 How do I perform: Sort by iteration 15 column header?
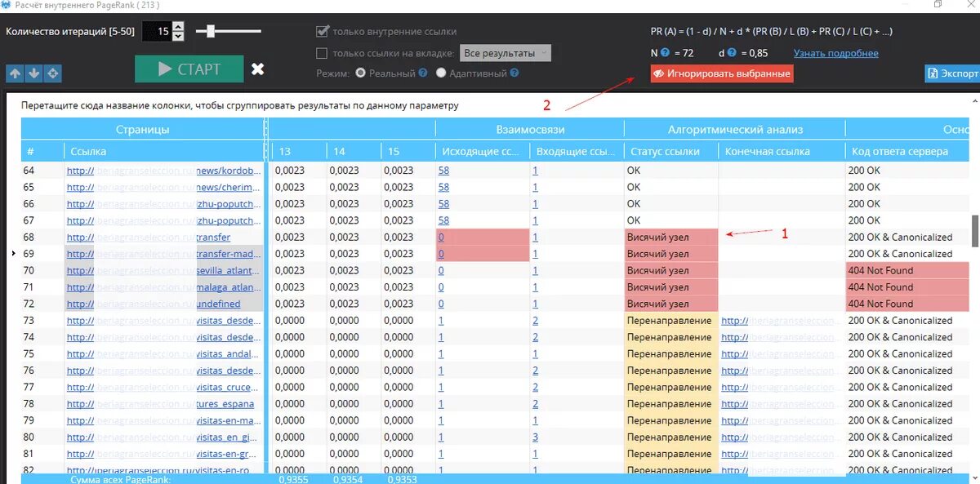tap(408, 151)
